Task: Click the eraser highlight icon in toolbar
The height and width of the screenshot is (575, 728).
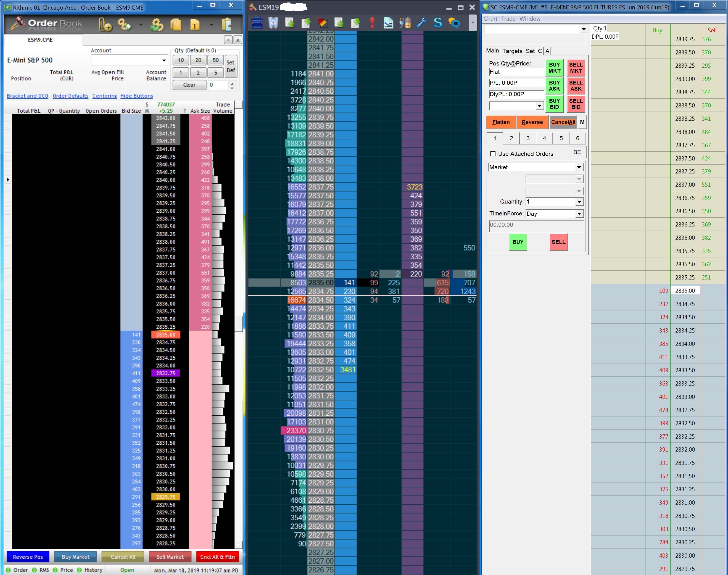Action: (x=322, y=23)
